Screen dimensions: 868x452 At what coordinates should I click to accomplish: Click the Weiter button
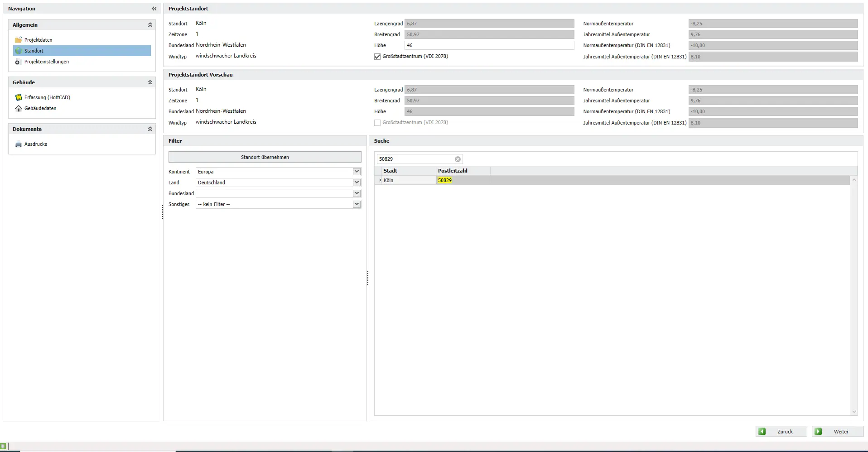pyautogui.click(x=837, y=432)
